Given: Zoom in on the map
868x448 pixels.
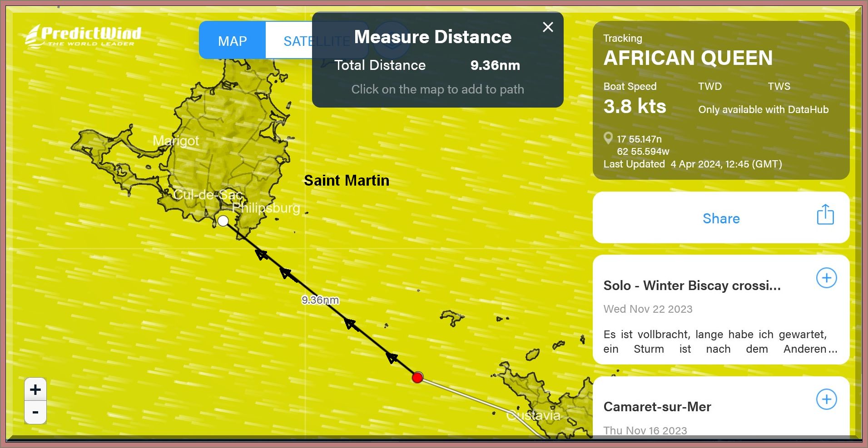Looking at the screenshot, I should coord(35,389).
